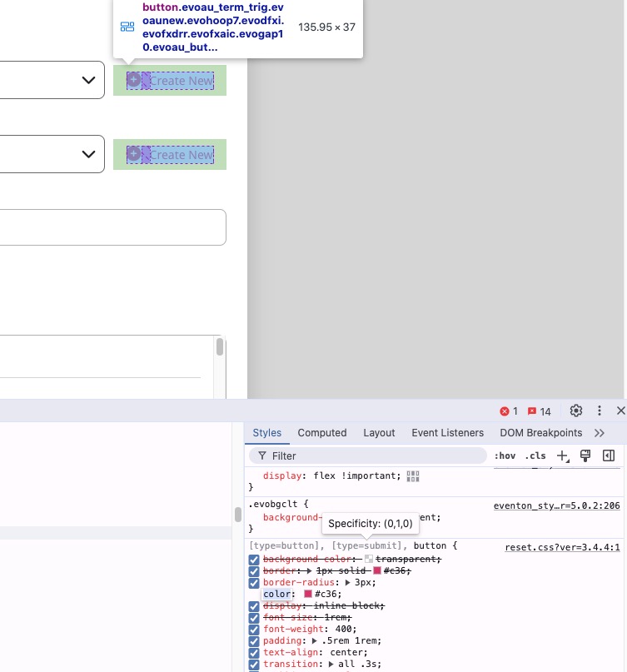Image resolution: width=627 pixels, height=672 pixels.
Task: Expand the padding shorthand triangle
Action: pyautogui.click(x=316, y=641)
